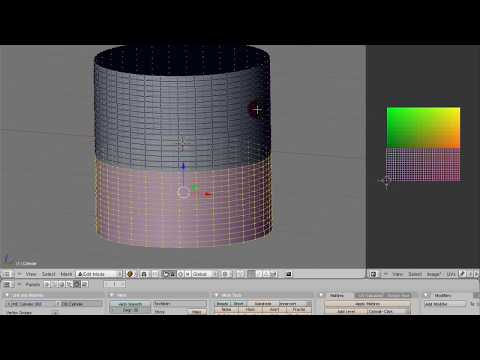
Task: Collapse the Multires panel triangle
Action: 321,295
